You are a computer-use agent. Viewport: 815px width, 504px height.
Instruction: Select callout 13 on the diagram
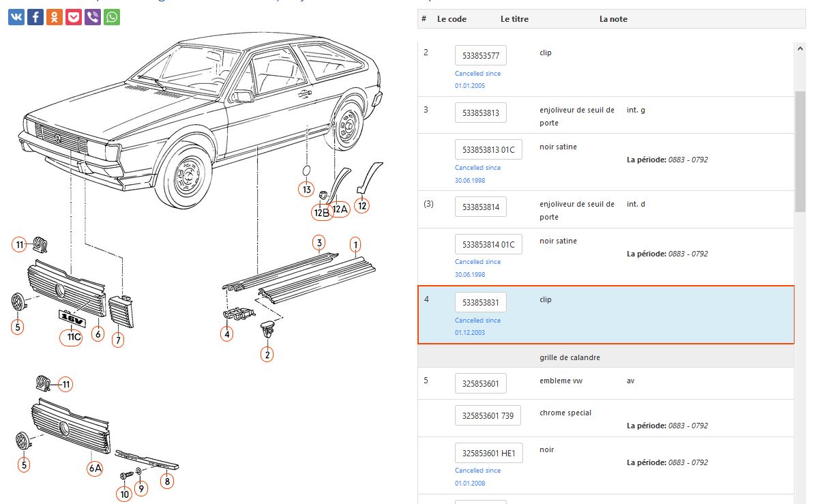pyautogui.click(x=306, y=190)
